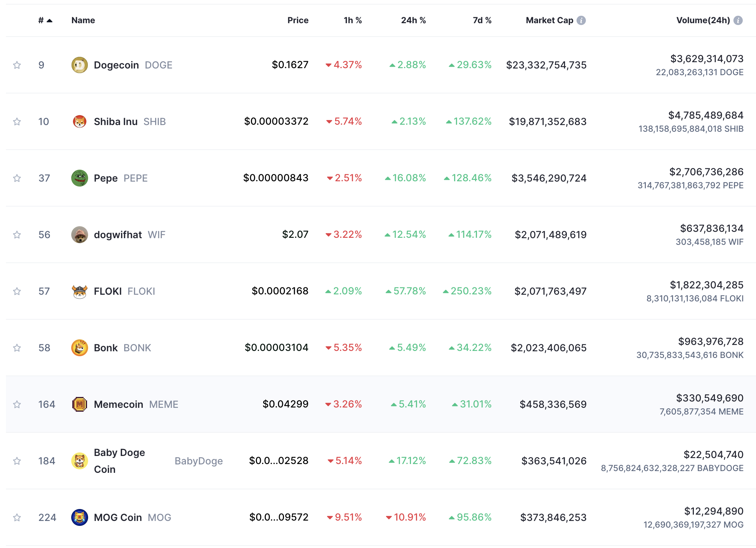Click the Bonk coin logo
The image size is (756, 548).
(x=80, y=348)
